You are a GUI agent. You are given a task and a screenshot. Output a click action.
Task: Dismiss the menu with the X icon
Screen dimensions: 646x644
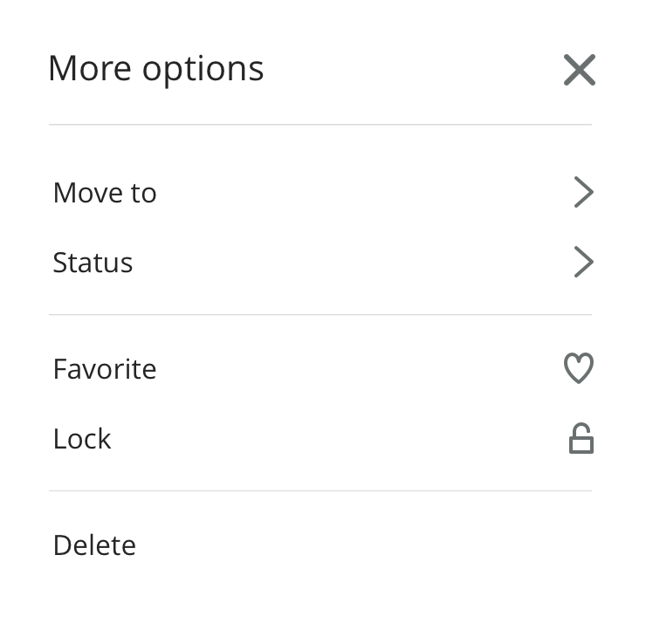coord(580,70)
